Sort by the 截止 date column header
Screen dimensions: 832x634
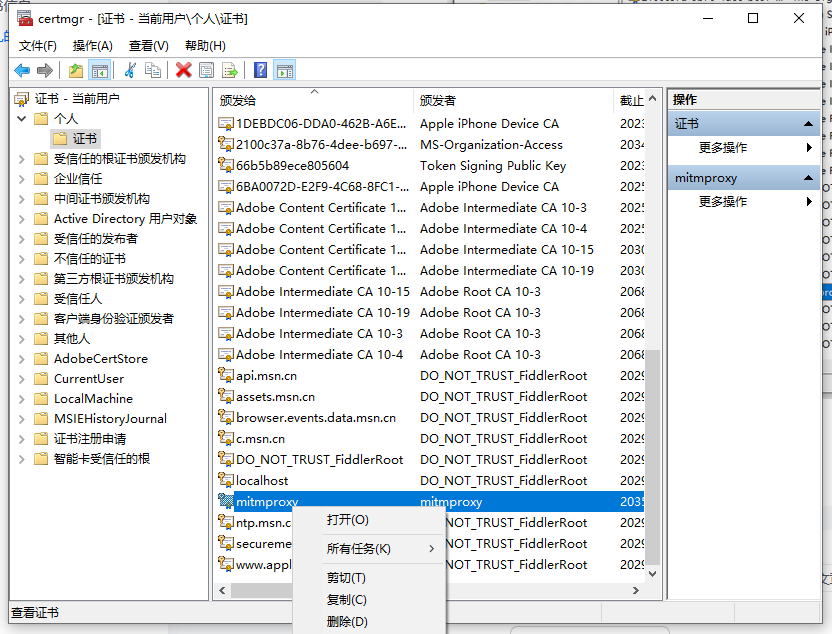click(630, 100)
